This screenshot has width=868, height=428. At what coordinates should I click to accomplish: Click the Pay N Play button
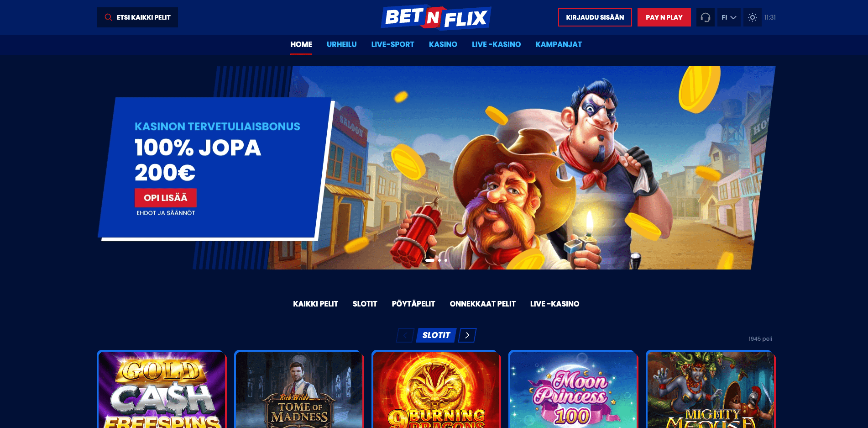pyautogui.click(x=664, y=17)
